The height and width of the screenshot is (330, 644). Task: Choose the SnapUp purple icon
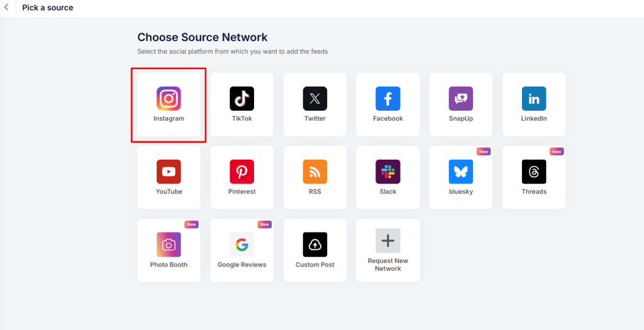click(461, 99)
